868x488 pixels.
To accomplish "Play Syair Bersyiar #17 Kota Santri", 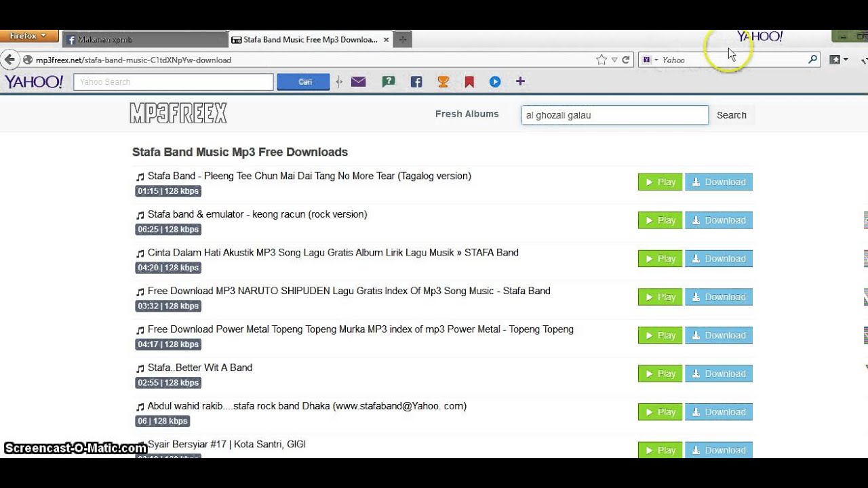I will [x=660, y=450].
